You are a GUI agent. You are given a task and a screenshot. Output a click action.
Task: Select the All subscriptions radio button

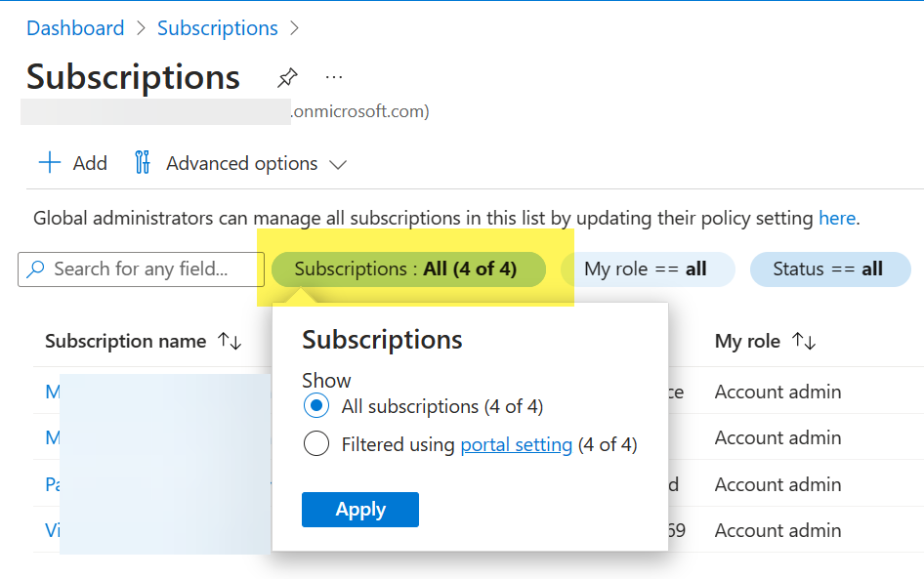(316, 406)
